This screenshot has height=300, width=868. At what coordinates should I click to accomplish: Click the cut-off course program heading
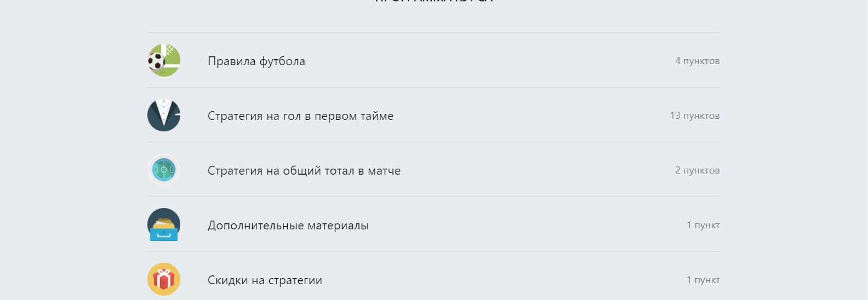[433, 1]
